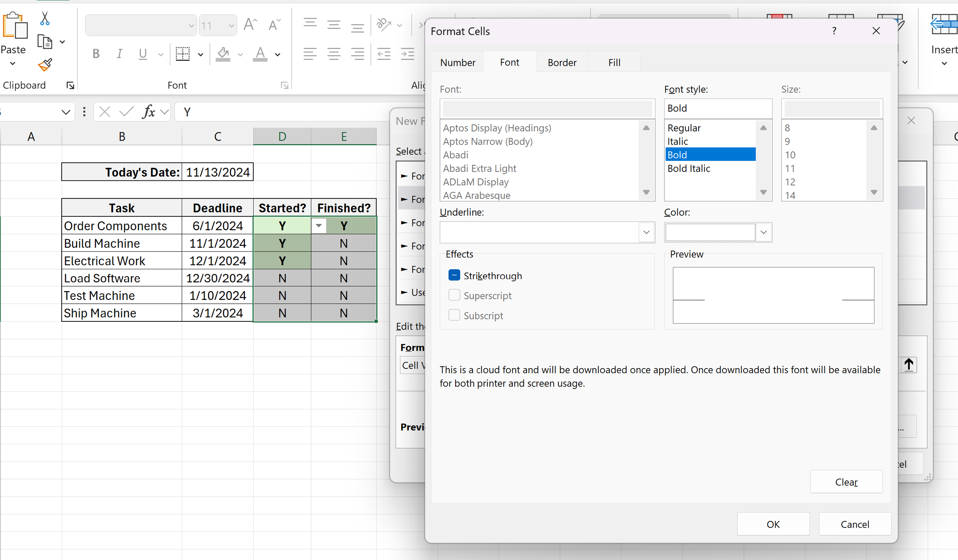Switch to the Number tab
Viewport: 958px width, 560px height.
(457, 62)
